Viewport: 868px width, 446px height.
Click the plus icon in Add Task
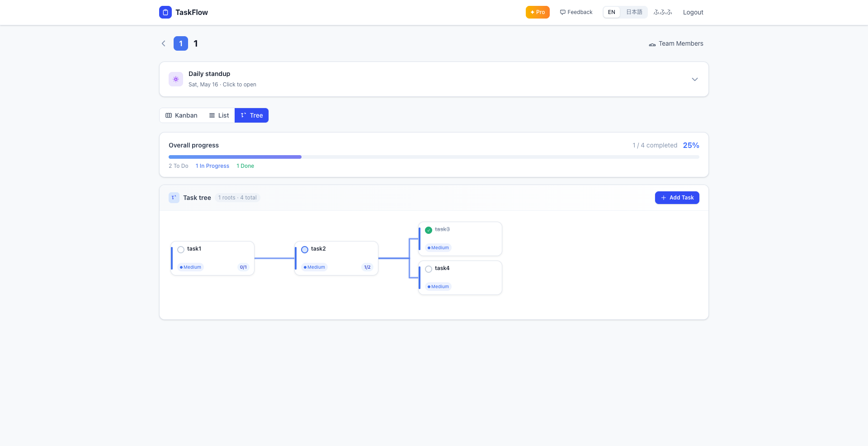coord(664,198)
